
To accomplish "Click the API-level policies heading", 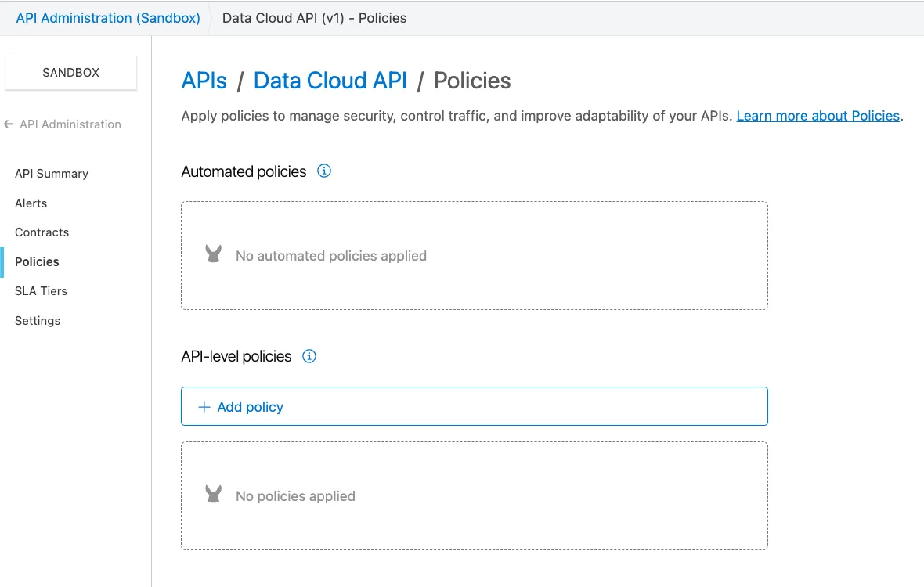I will tap(236, 356).
